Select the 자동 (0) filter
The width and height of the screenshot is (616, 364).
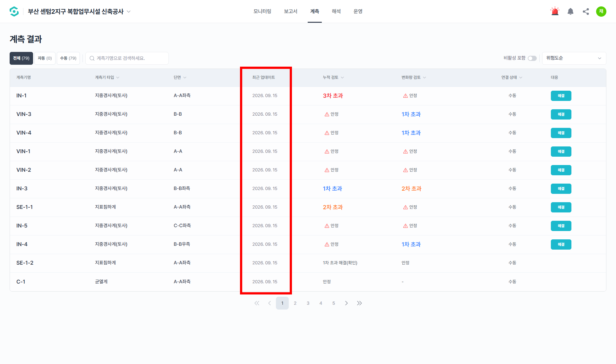coord(45,58)
